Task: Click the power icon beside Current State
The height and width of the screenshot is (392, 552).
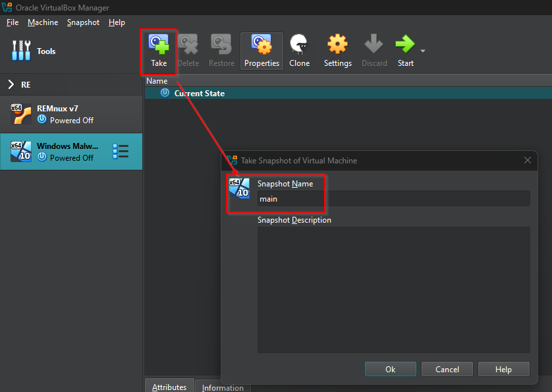Action: 165,93
